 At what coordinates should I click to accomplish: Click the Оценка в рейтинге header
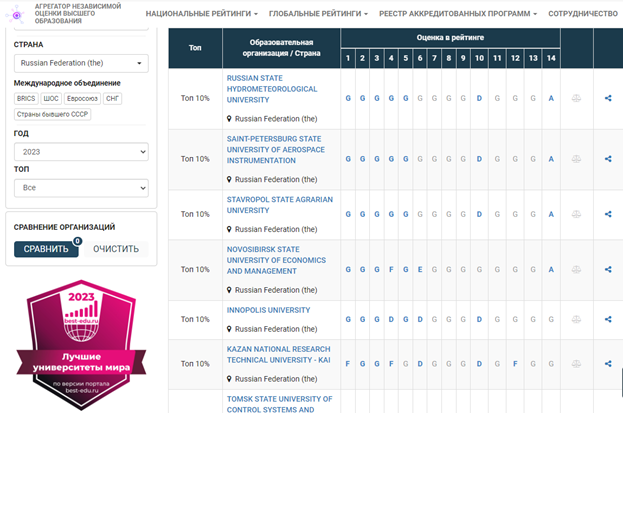[x=450, y=38]
